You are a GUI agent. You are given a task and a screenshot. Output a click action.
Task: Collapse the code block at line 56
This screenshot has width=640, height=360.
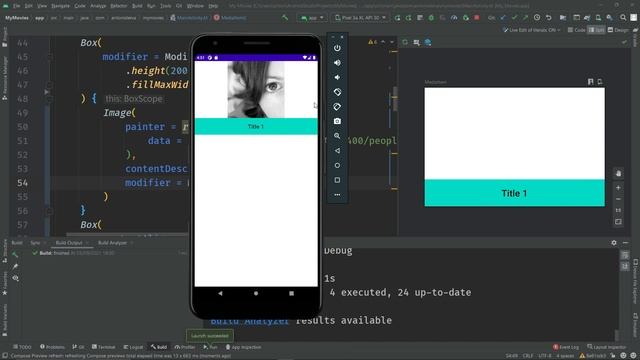click(x=49, y=211)
